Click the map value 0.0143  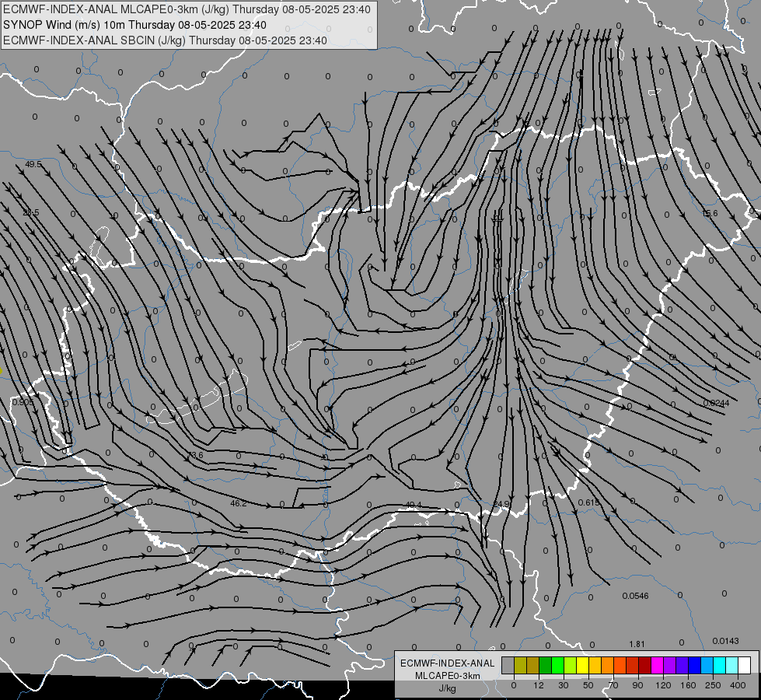(x=725, y=641)
